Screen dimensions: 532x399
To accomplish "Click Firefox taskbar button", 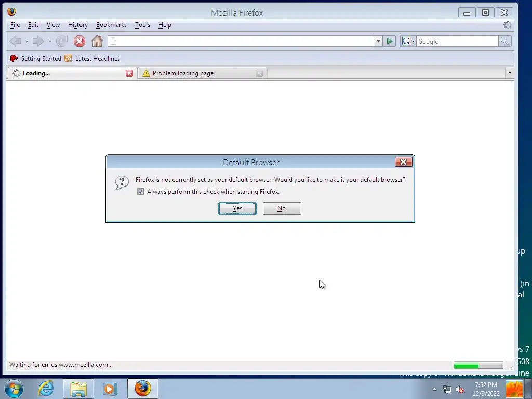I will [x=143, y=389].
